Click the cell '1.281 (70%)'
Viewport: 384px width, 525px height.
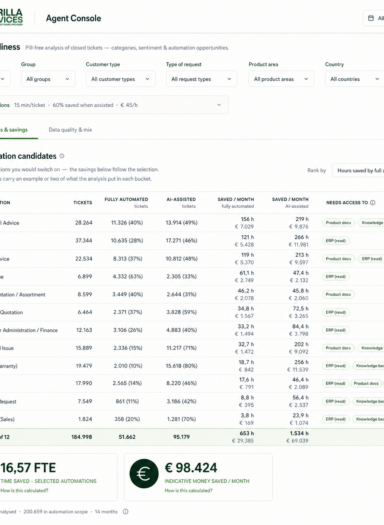(182, 419)
